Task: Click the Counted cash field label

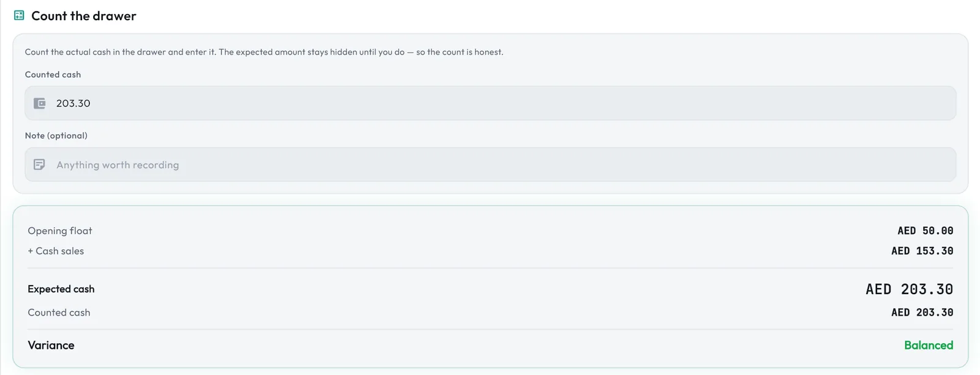Action: (53, 74)
